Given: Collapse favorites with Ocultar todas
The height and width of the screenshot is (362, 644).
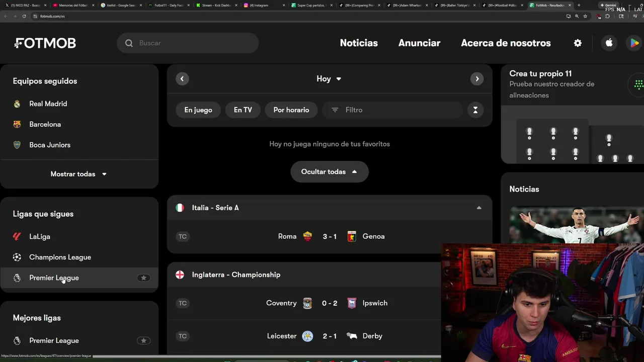Looking at the screenshot, I should [x=330, y=172].
